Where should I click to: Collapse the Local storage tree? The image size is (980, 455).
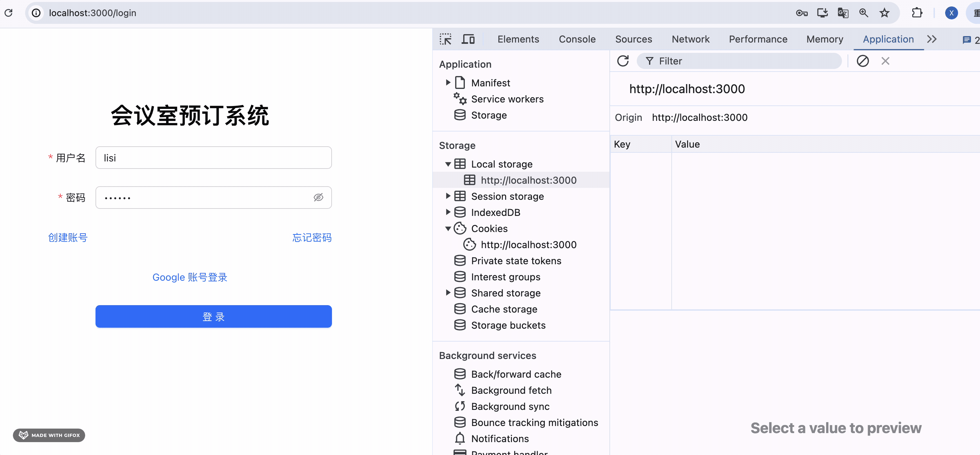[448, 164]
